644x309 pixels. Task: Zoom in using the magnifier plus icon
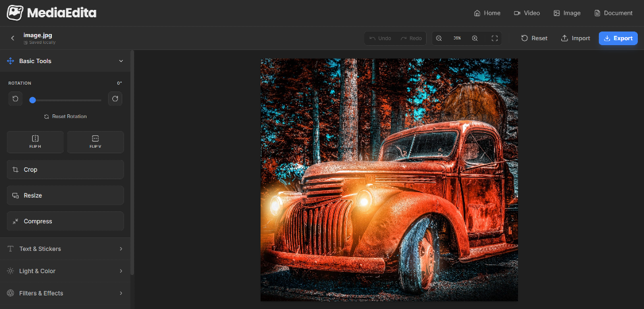point(475,38)
